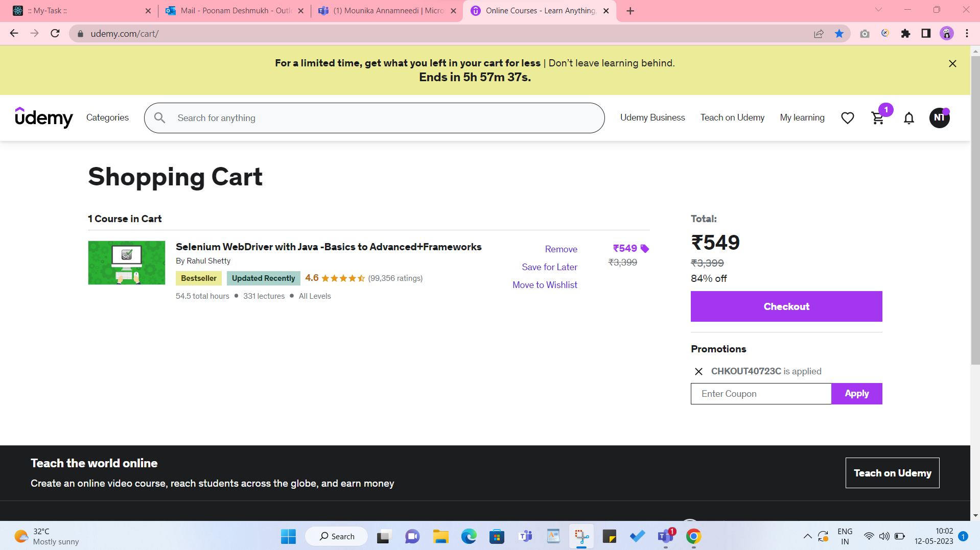Toggle the browser side panel icon
980x550 pixels.
pyautogui.click(x=926, y=34)
